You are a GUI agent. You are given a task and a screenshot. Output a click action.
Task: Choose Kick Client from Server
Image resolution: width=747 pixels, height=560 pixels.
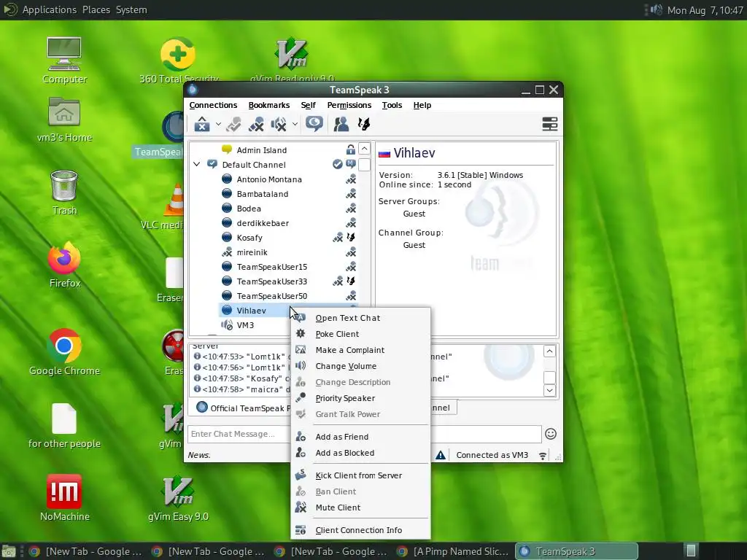pyautogui.click(x=359, y=475)
